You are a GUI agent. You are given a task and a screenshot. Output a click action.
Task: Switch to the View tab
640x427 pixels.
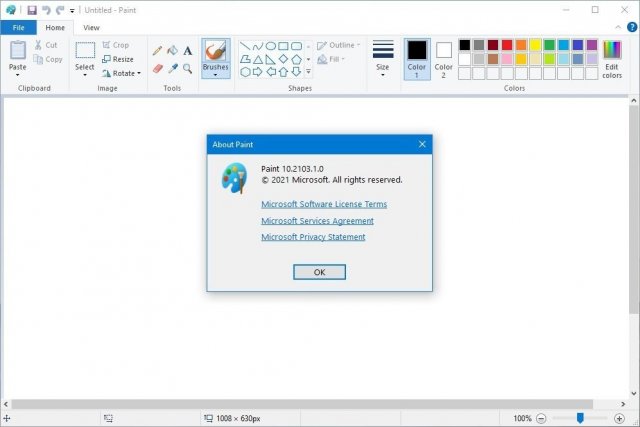91,27
